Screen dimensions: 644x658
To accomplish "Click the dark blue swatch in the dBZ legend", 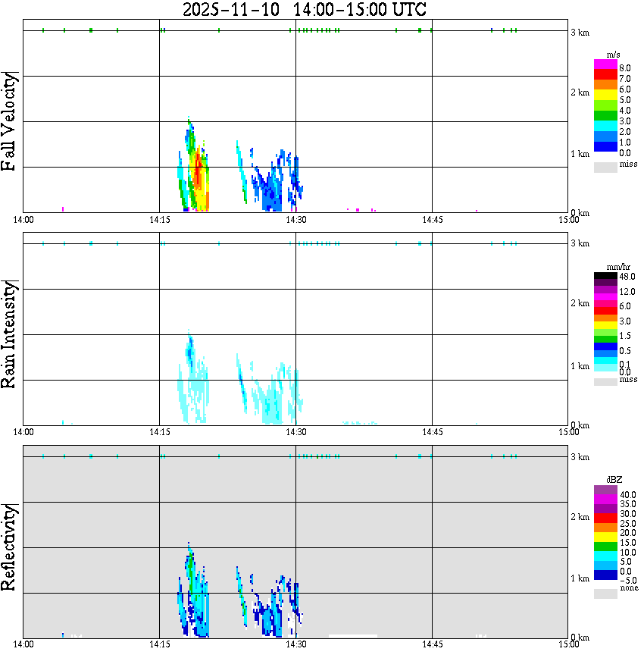I will pos(605,575).
